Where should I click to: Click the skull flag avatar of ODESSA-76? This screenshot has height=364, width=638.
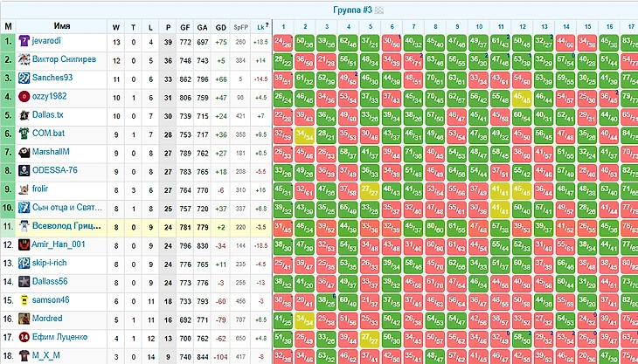click(24, 170)
